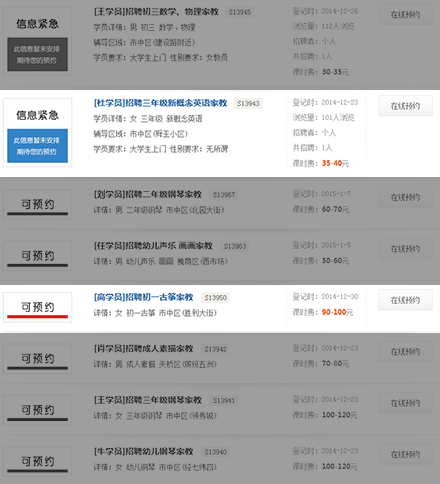Open the 王学员 三年级钢琴家教 listing
440x484 pixels.
pos(148,400)
